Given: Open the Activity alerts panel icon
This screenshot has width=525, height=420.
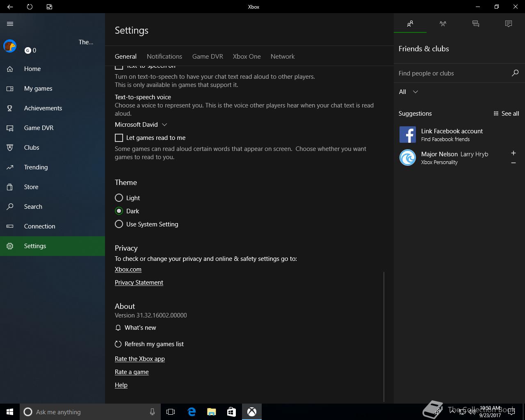Looking at the screenshot, I should pos(509,24).
